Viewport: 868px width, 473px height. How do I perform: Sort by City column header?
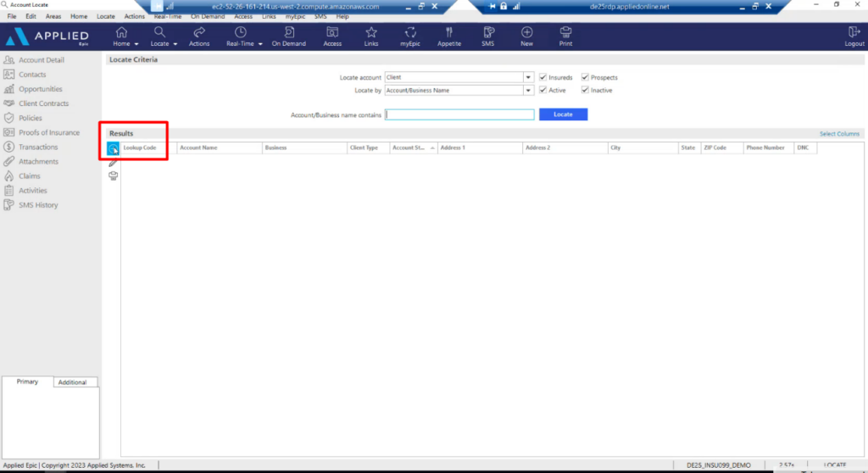tap(643, 147)
